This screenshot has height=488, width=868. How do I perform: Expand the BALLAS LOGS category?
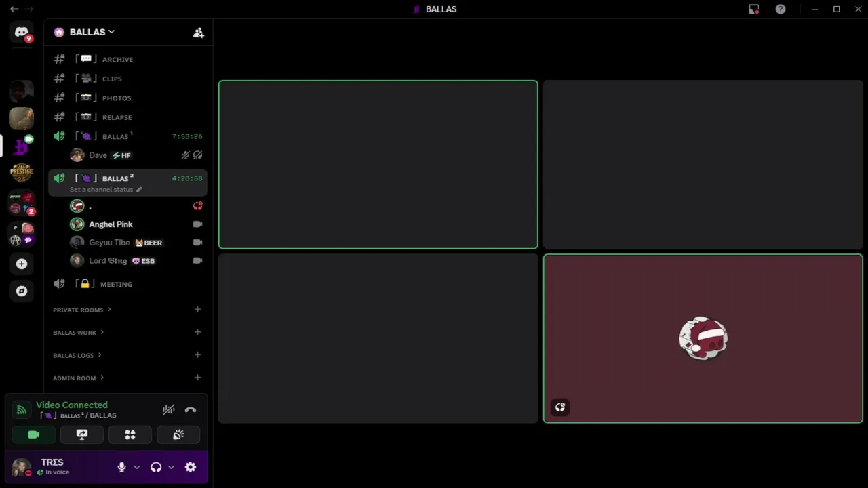tap(77, 355)
